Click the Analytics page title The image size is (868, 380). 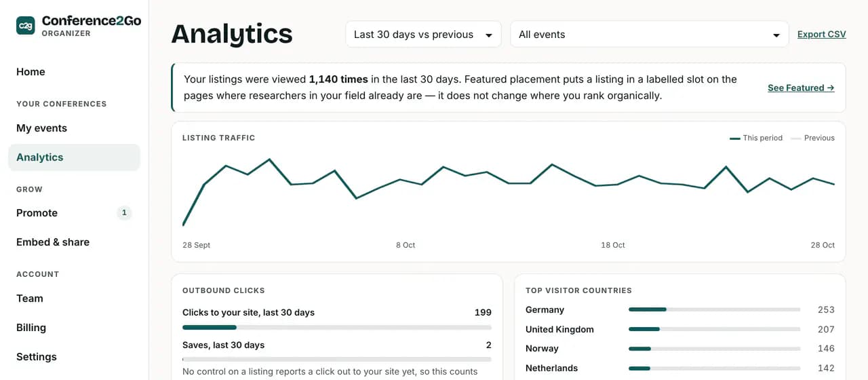click(232, 34)
